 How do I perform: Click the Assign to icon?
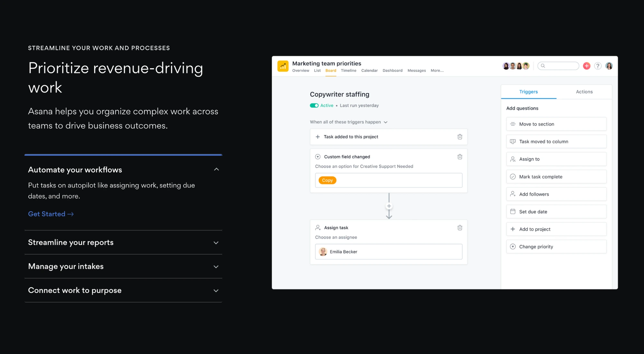513,159
